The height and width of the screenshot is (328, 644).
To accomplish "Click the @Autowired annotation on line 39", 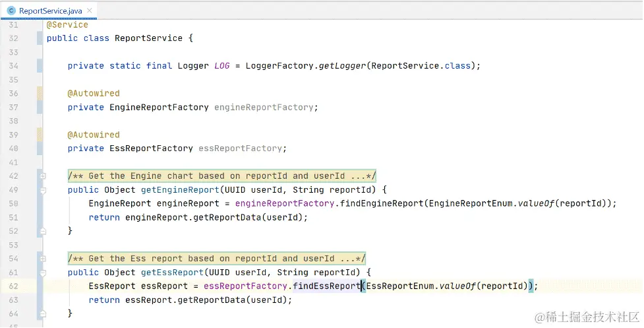I will 94,135.
